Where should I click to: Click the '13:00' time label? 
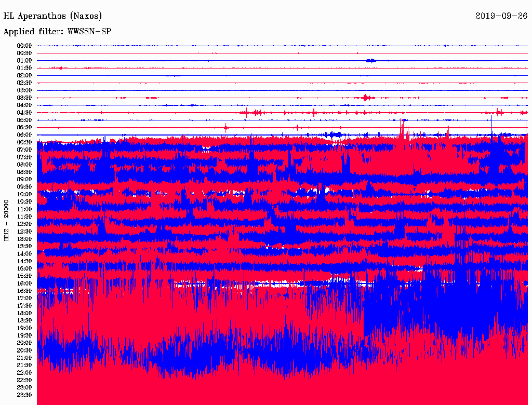click(x=24, y=239)
